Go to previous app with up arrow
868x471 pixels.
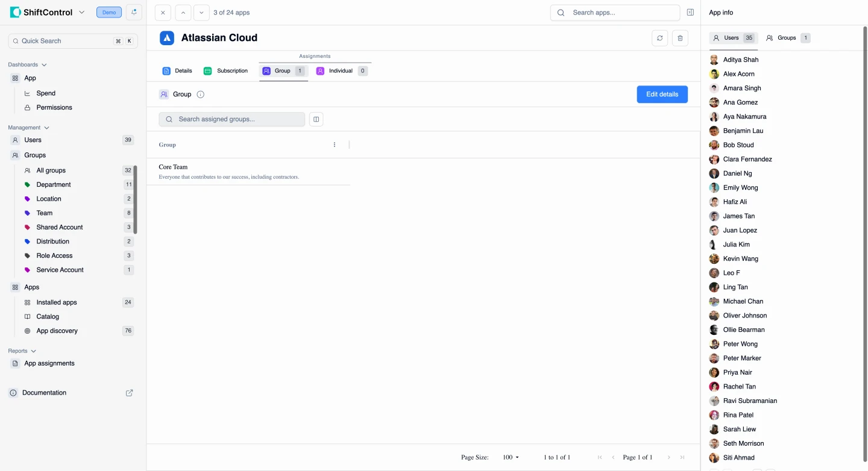183,13
